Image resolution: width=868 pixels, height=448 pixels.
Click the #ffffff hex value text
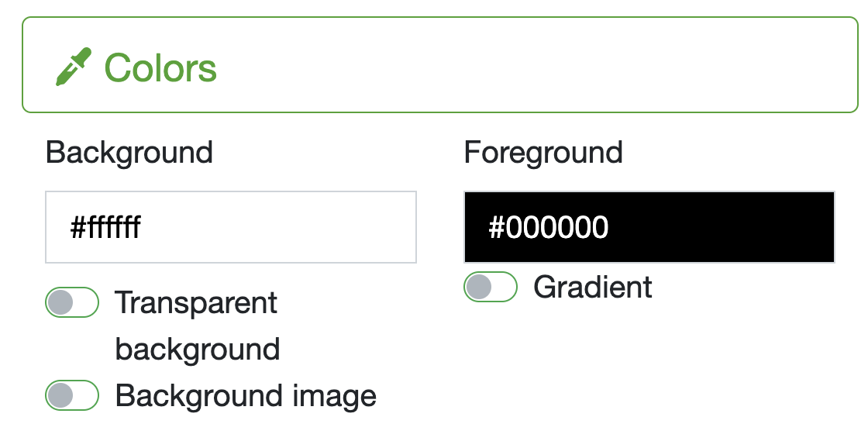[105, 228]
